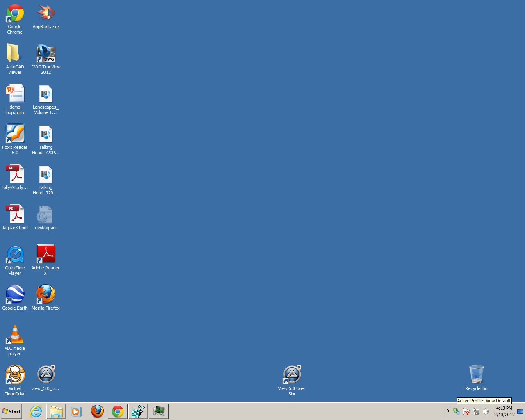Expand hidden system tray icons
The height and width of the screenshot is (420, 525).
[447, 411]
